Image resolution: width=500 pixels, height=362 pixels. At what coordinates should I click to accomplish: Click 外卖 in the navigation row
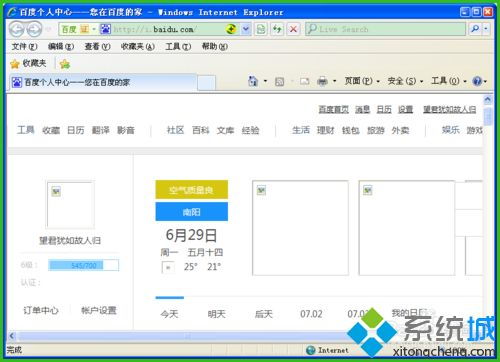[400, 130]
